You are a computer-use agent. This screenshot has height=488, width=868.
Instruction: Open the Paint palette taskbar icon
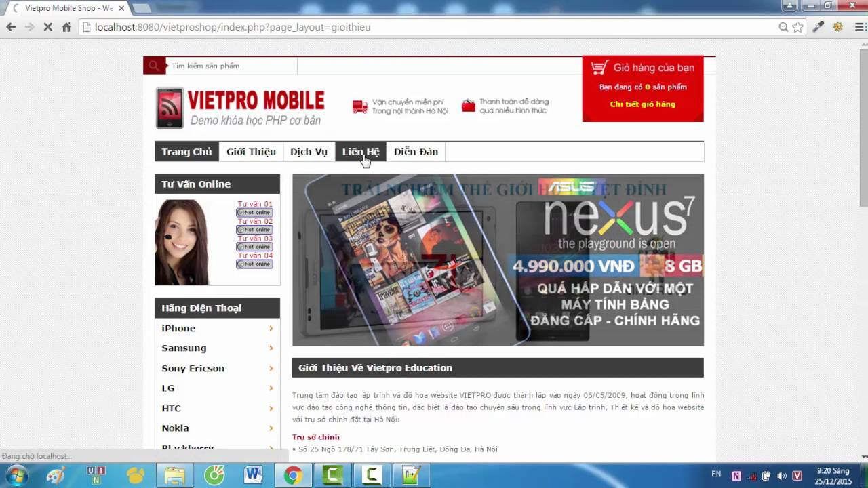[56, 475]
